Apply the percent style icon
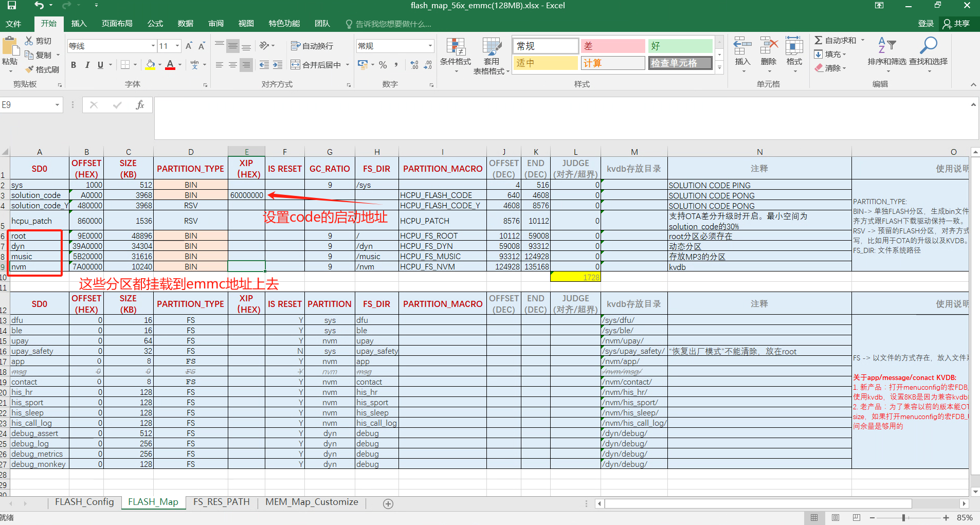This screenshot has width=980, height=525. click(383, 65)
